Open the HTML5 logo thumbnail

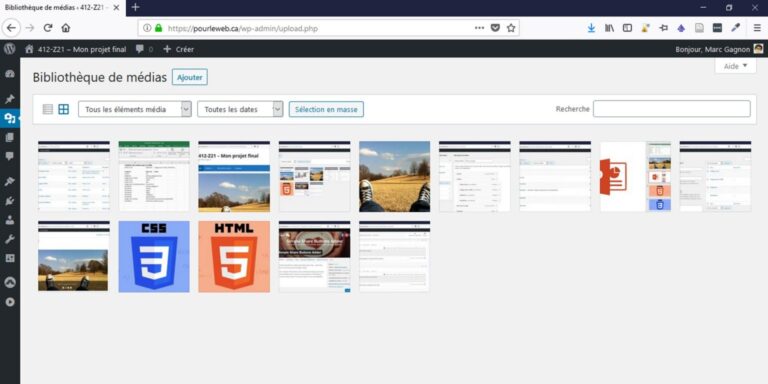(234, 257)
